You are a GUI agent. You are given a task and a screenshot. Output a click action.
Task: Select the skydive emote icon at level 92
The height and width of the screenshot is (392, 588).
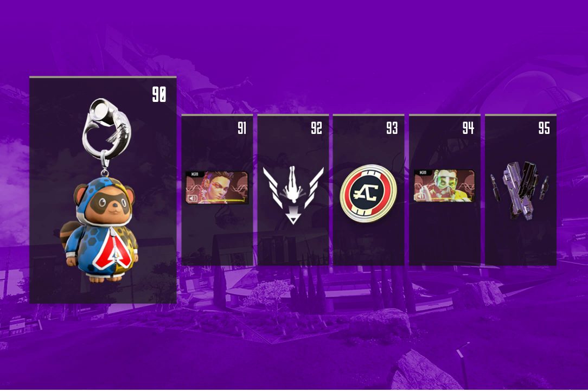[293, 195]
